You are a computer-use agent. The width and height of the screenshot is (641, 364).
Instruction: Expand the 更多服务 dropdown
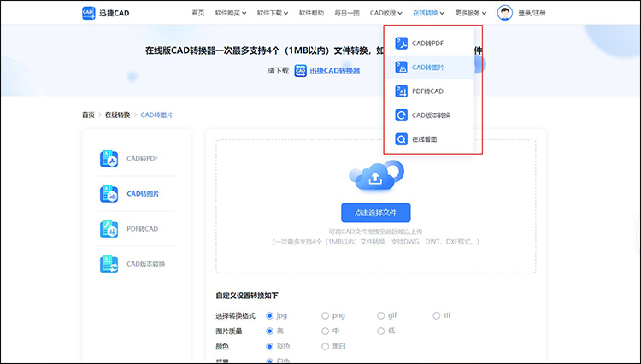[471, 13]
